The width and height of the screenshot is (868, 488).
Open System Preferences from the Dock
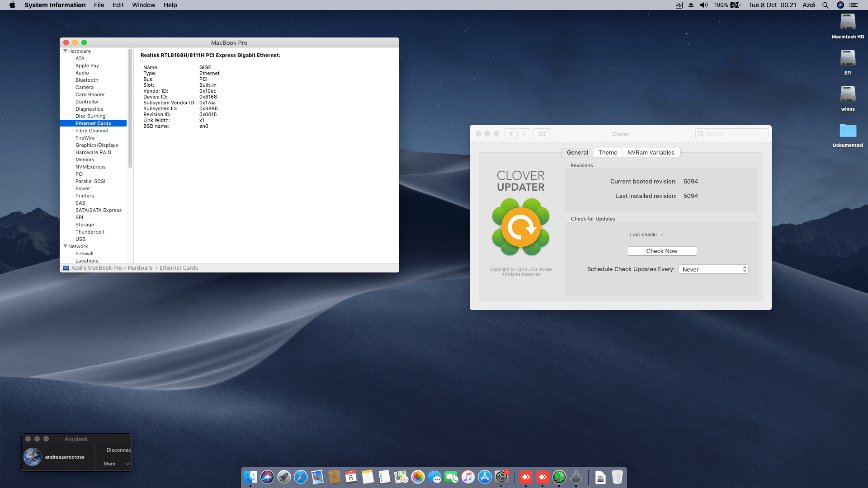pyautogui.click(x=502, y=478)
